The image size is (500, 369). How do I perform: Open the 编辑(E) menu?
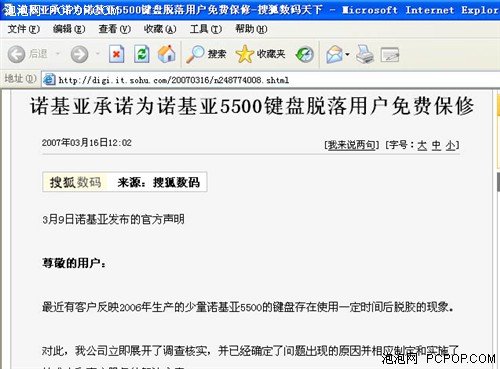(69, 29)
